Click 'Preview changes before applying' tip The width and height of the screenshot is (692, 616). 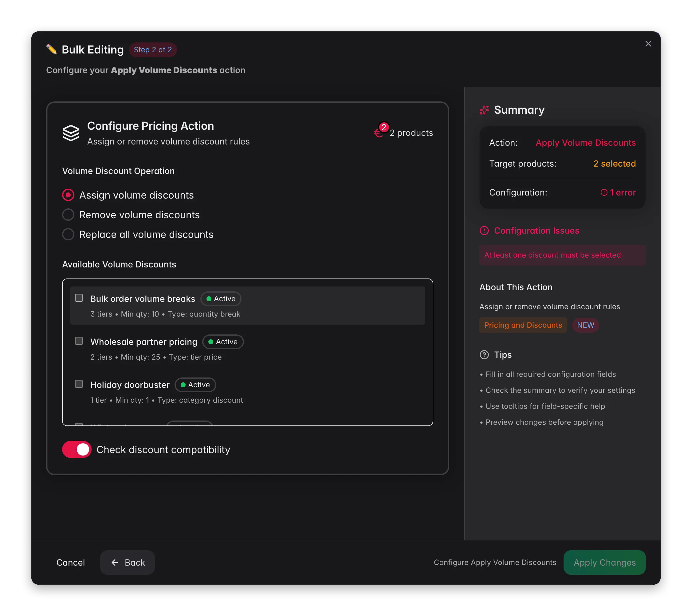tap(544, 422)
